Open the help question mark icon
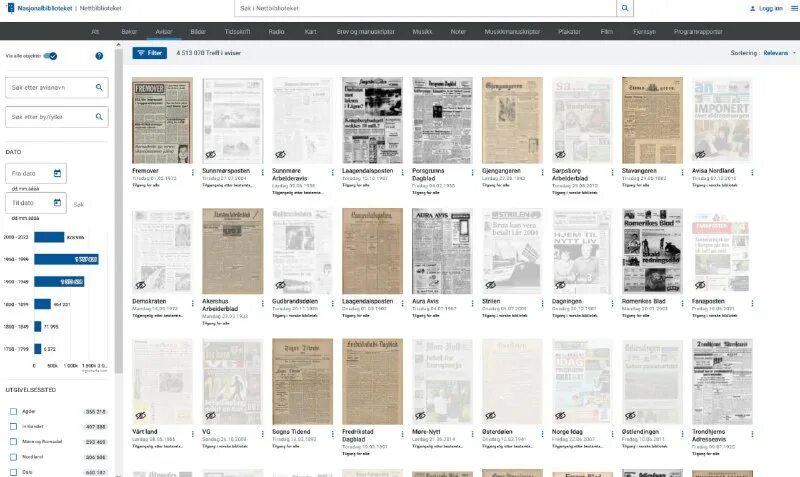The width and height of the screenshot is (800, 477). point(99,56)
